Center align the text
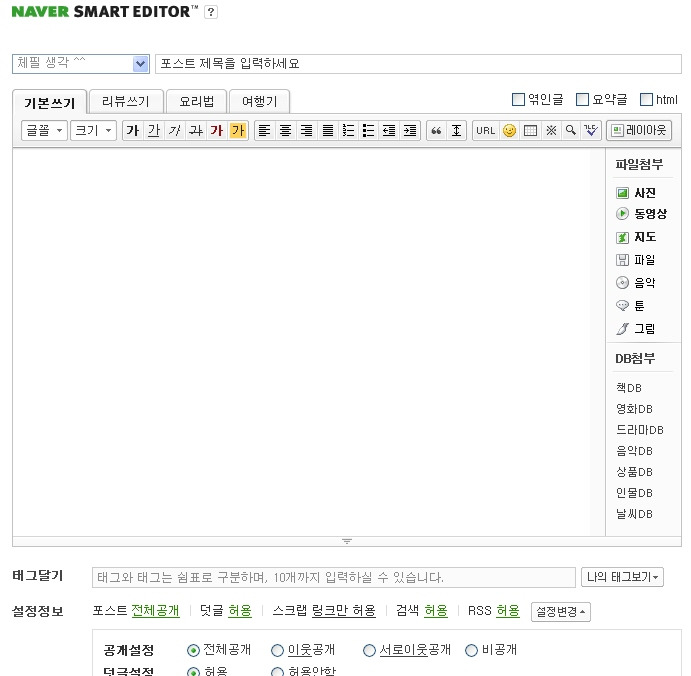 tap(286, 130)
